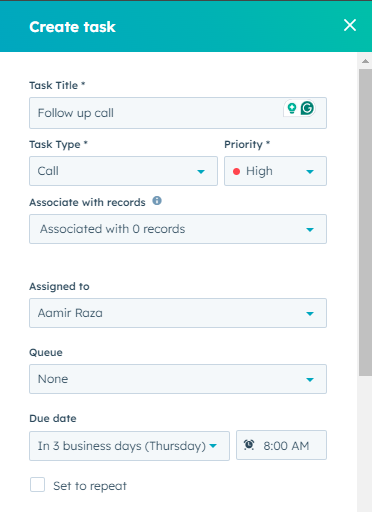Click the alarm clock icon in time field
This screenshot has height=512, width=372.
click(249, 445)
